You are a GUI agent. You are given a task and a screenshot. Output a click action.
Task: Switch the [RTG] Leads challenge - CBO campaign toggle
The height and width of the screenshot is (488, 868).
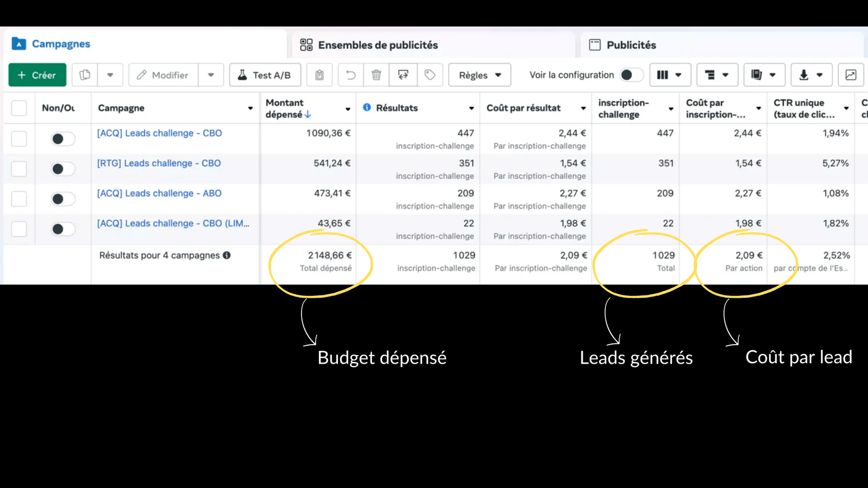62,169
